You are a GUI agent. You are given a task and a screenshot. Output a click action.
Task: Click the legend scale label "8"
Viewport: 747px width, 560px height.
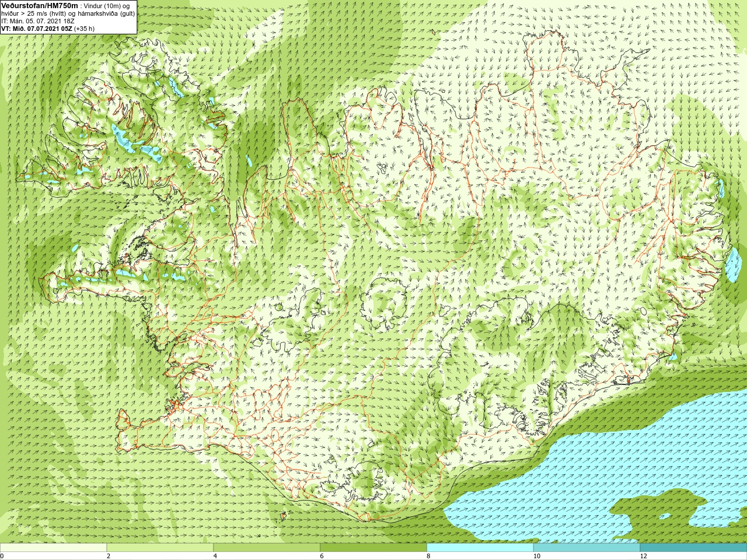click(x=429, y=556)
